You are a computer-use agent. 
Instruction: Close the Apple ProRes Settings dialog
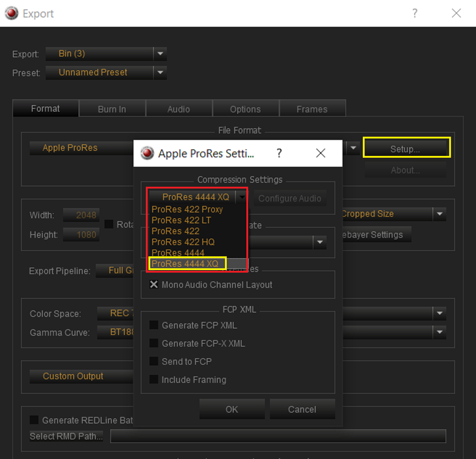coord(320,153)
